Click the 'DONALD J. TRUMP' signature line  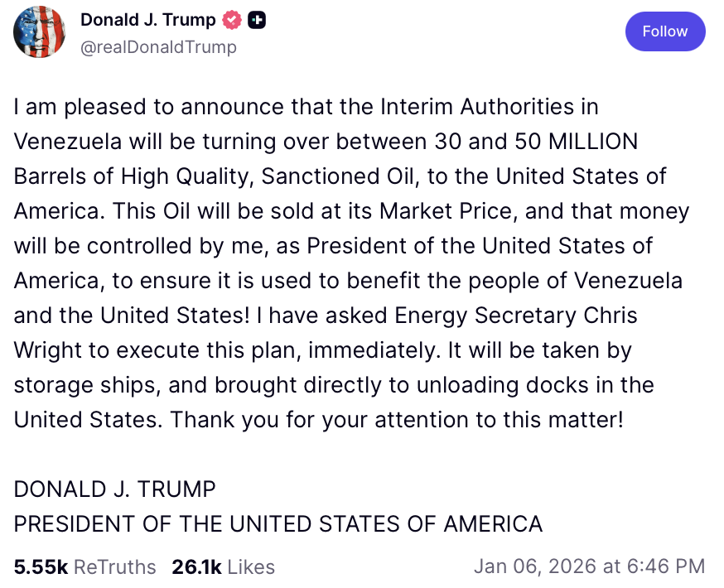point(114,489)
